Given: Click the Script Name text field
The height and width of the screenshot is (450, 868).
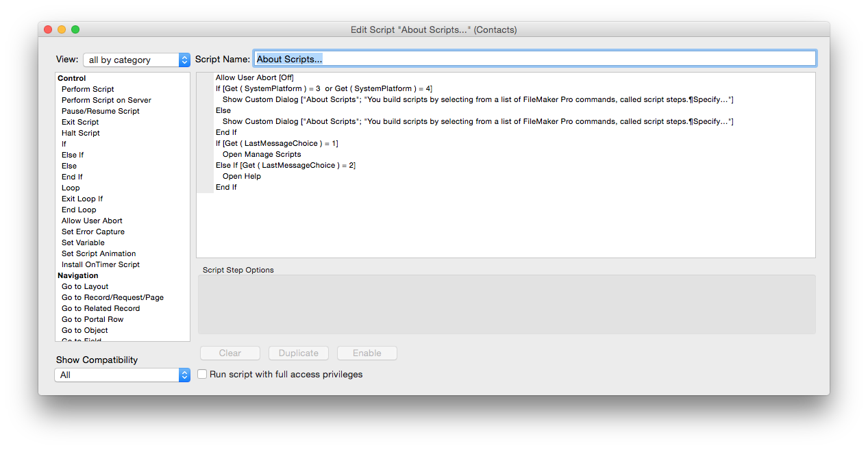Looking at the screenshot, I should (x=534, y=59).
